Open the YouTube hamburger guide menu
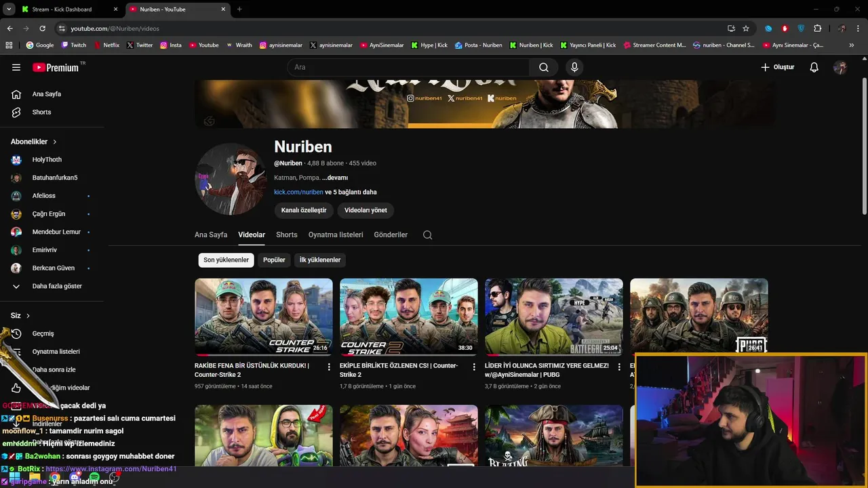Image resolution: width=868 pixels, height=488 pixels. pyautogui.click(x=16, y=67)
